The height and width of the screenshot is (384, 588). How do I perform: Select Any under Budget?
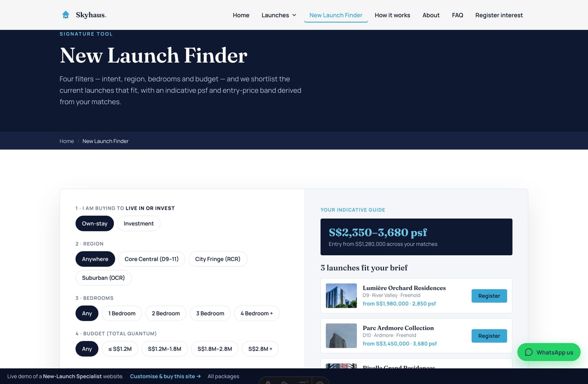pyautogui.click(x=87, y=349)
